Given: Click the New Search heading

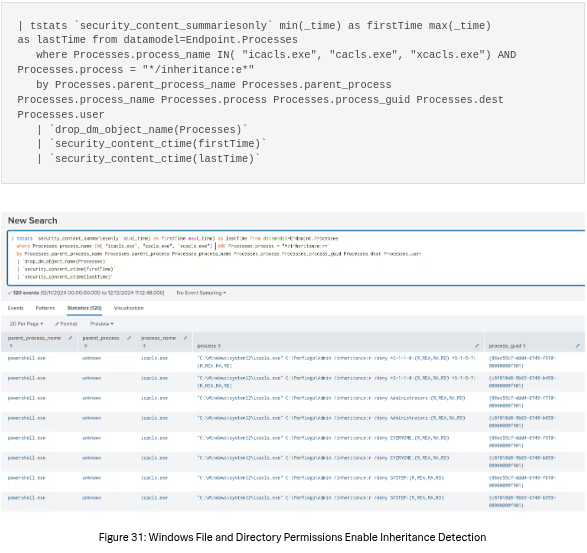Looking at the screenshot, I should (33, 221).
